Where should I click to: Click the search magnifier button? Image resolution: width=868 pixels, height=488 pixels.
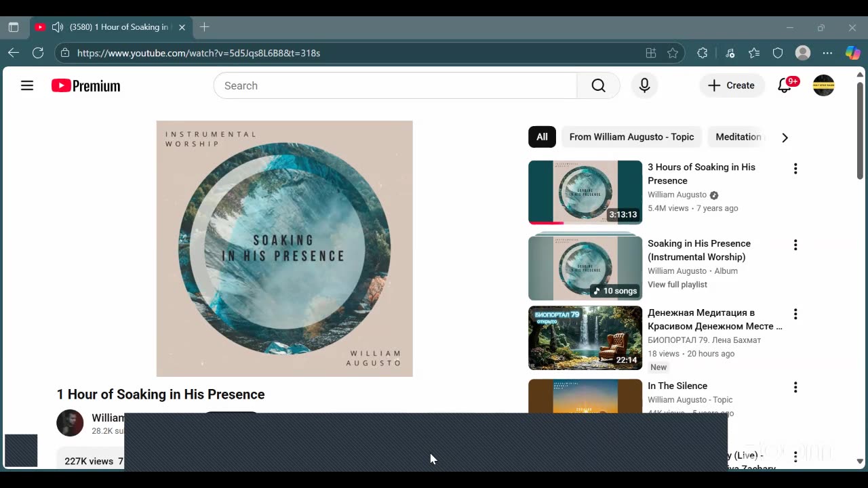(x=598, y=85)
